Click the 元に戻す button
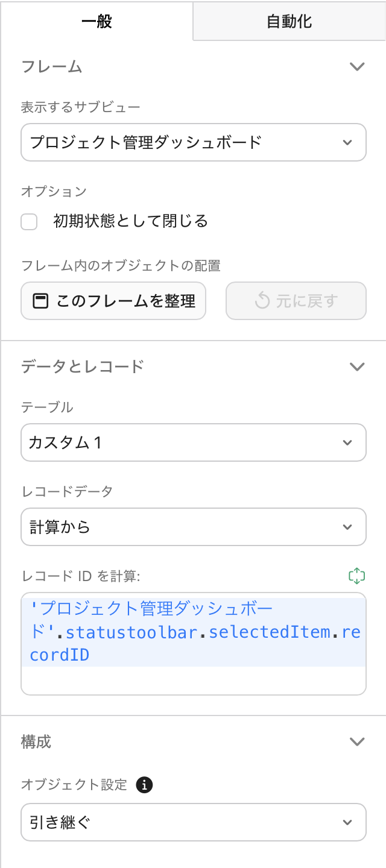 pyautogui.click(x=296, y=301)
